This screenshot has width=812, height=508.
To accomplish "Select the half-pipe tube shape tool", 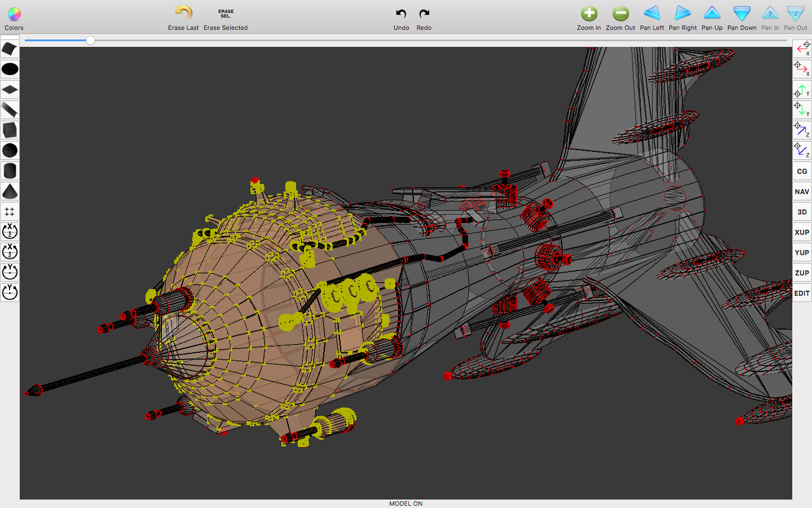I will coord(10,110).
